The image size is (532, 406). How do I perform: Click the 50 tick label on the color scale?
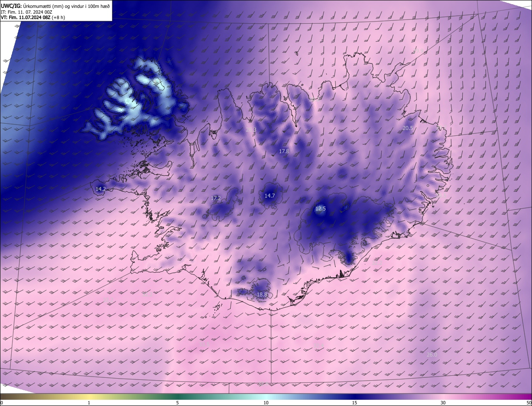click(529, 403)
